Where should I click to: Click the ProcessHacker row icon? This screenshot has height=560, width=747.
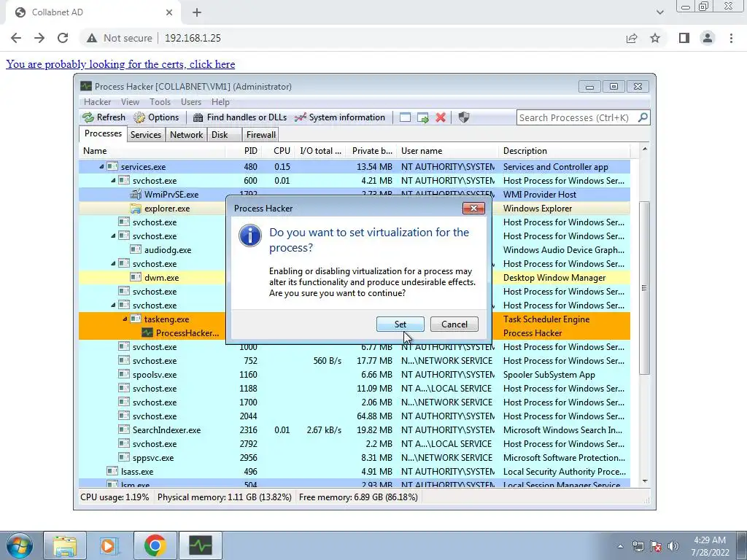point(147,332)
